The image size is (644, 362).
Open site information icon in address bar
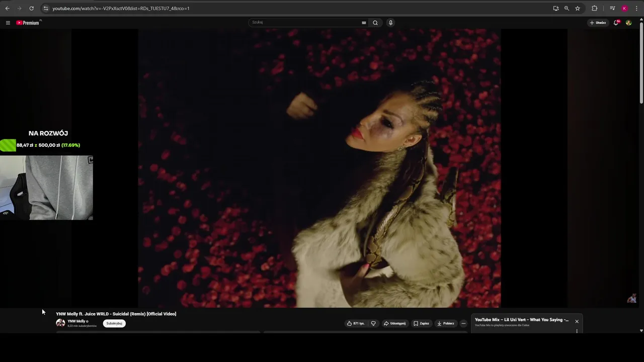[x=46, y=8]
